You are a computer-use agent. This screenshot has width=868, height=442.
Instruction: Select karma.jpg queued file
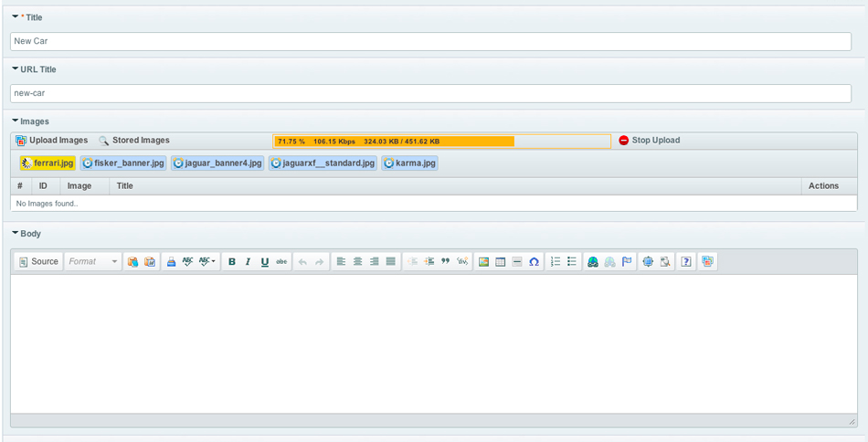(x=409, y=163)
